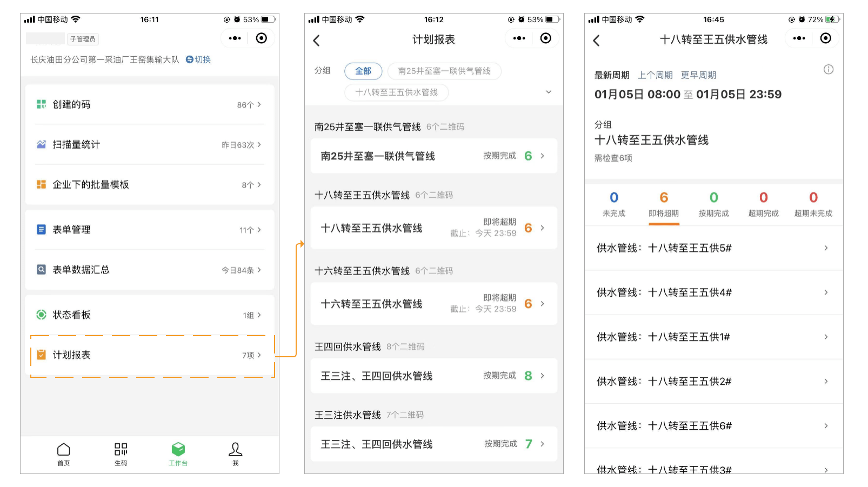868x487 pixels.
Task: Expand group filter dropdown arrow
Action: point(549,92)
